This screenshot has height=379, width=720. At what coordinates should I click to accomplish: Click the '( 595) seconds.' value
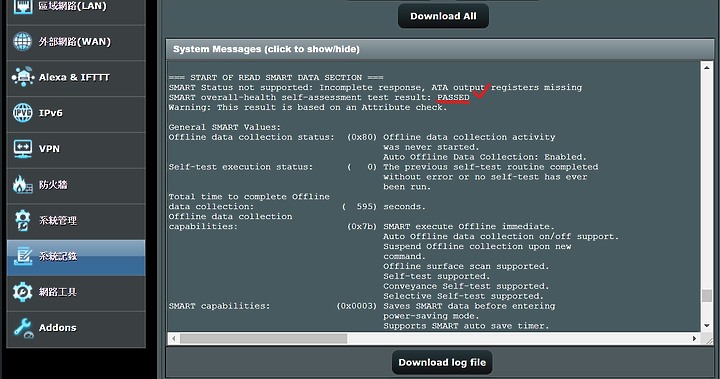pos(384,206)
